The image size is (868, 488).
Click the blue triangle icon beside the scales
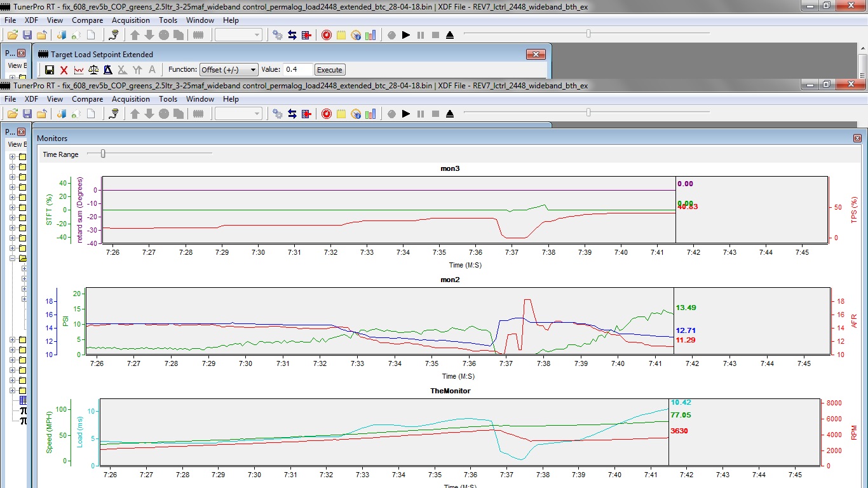(108, 70)
